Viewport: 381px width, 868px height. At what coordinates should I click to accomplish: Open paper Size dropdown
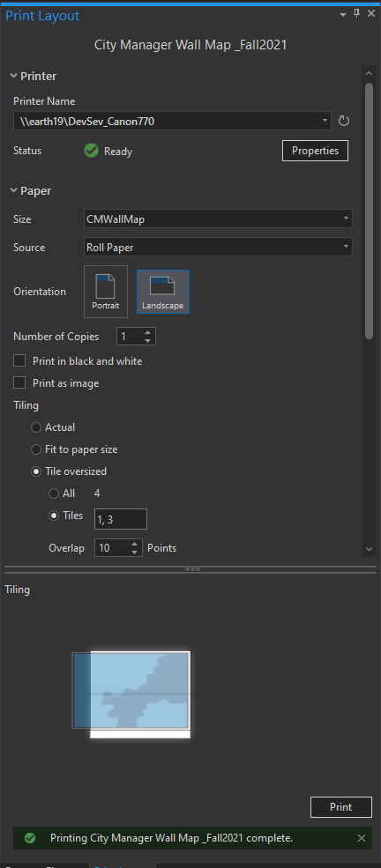pos(218,219)
